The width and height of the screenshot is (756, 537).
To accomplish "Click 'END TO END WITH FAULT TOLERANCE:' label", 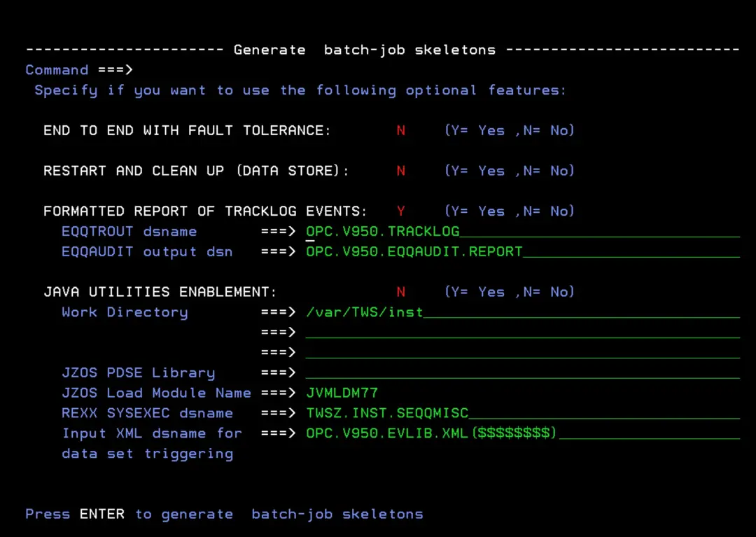I will (187, 131).
